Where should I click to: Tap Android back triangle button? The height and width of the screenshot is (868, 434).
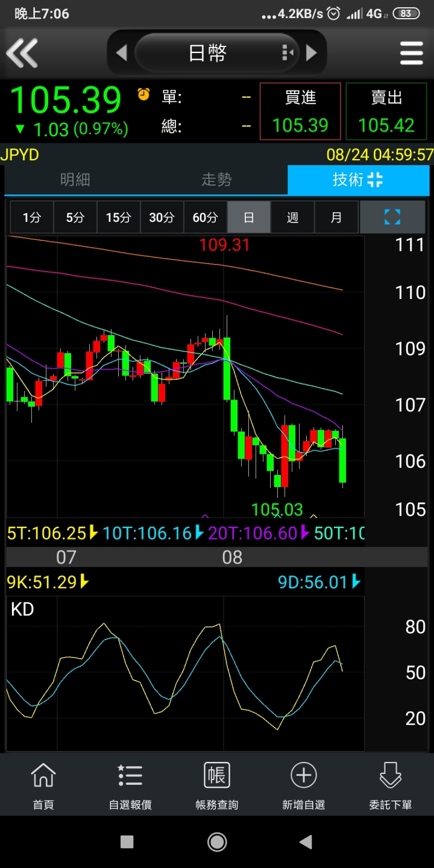coord(306,841)
